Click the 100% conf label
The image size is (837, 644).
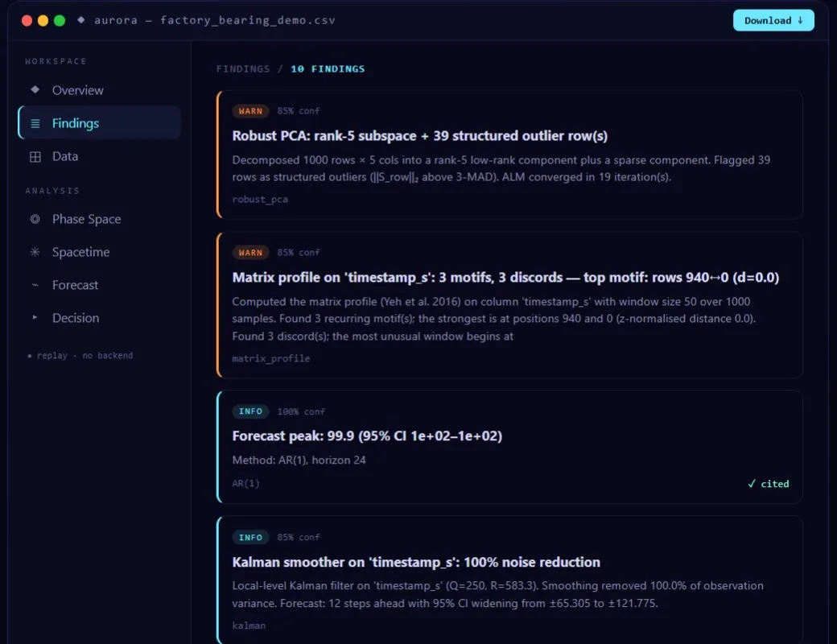[301, 411]
